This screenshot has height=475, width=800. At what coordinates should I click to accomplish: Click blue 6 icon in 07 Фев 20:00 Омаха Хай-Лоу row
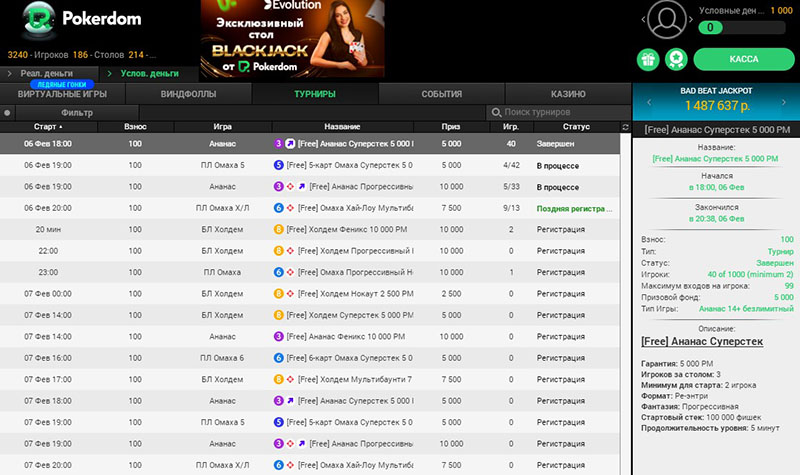pyautogui.click(x=279, y=465)
